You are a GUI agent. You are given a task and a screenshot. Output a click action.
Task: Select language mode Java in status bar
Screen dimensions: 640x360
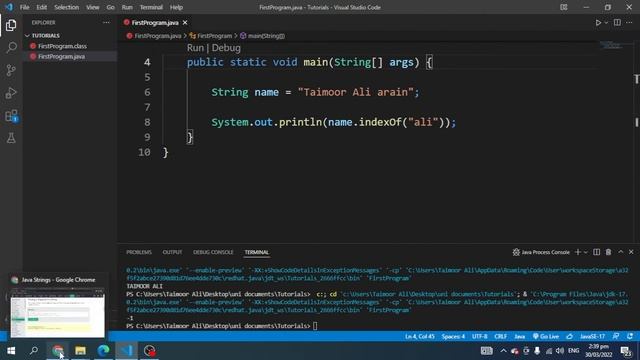pos(520,337)
